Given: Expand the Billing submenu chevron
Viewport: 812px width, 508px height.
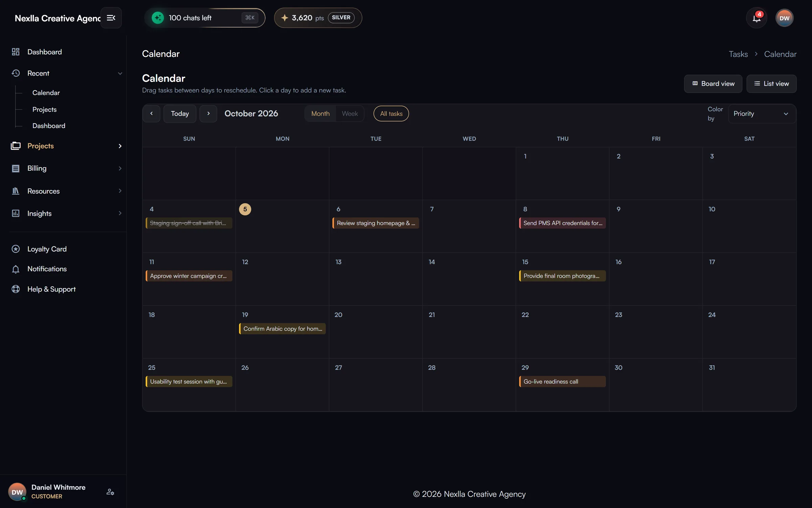Looking at the screenshot, I should click(x=120, y=168).
